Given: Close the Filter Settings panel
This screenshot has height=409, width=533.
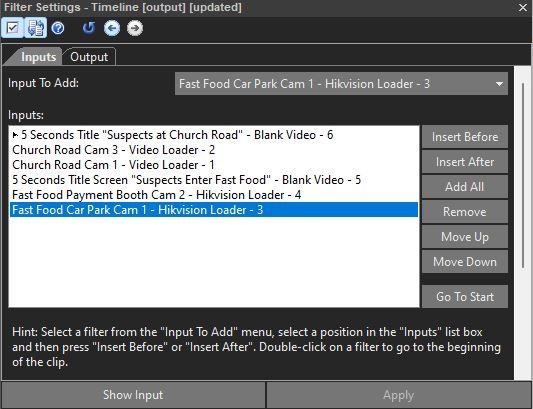Looking at the screenshot, I should click(523, 7).
